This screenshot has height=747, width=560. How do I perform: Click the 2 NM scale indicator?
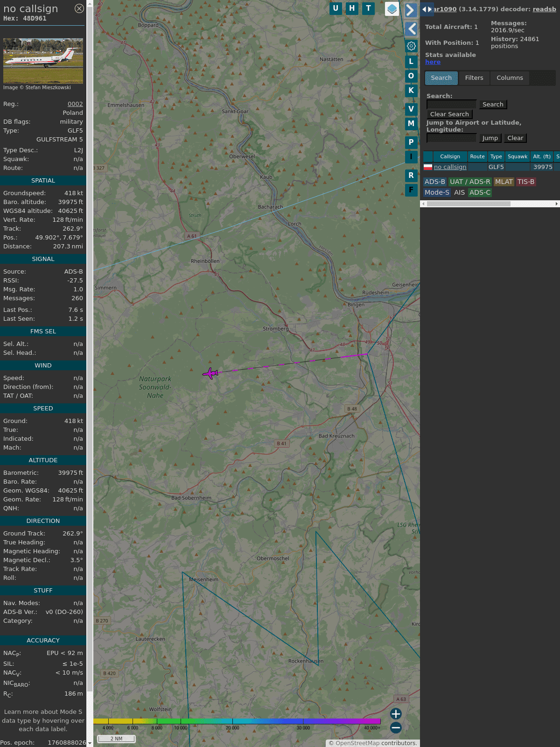[x=116, y=739]
